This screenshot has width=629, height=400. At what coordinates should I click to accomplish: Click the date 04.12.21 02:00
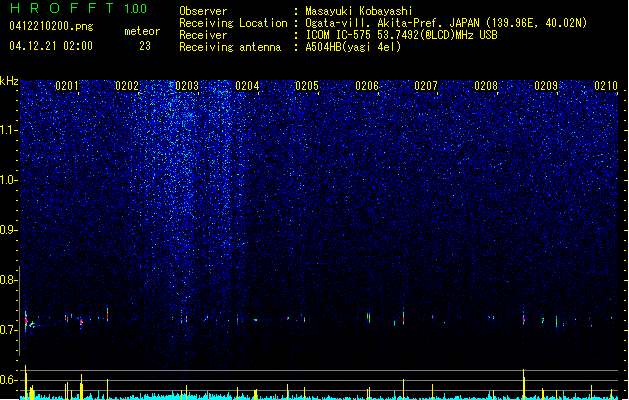pos(51,46)
